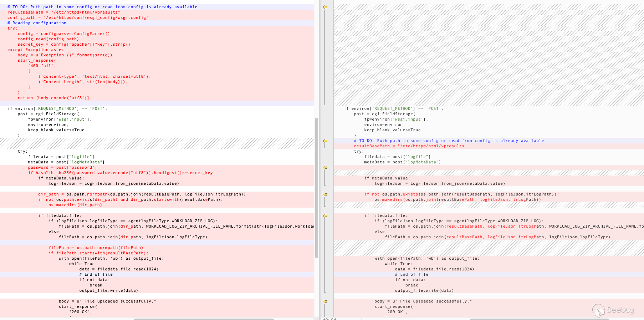Click the 'filePath = os.path.normpath(filePath)' line
This screenshot has width=644, height=320.
(x=96, y=248)
